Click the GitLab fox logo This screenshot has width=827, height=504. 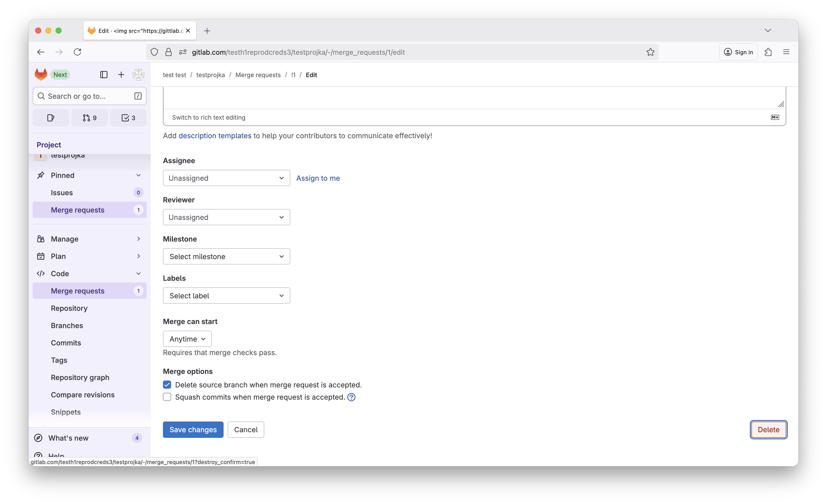coord(41,75)
